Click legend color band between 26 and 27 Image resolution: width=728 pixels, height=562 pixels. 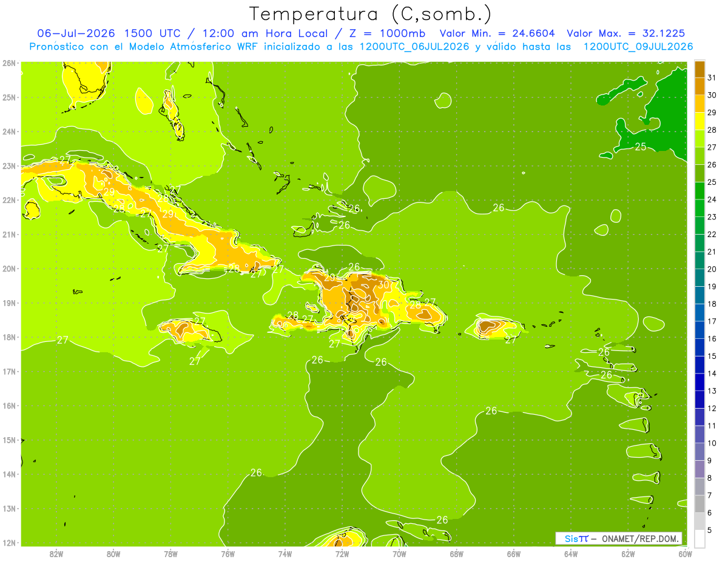point(699,156)
